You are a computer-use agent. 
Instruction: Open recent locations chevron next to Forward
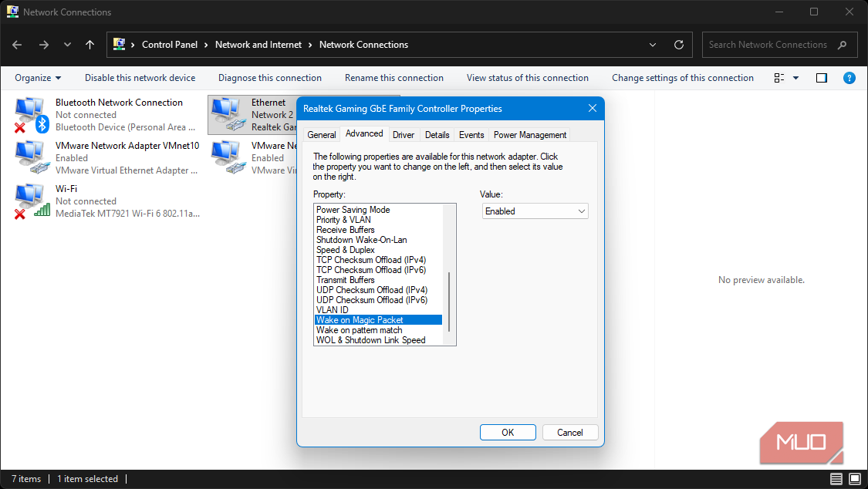pos(67,45)
